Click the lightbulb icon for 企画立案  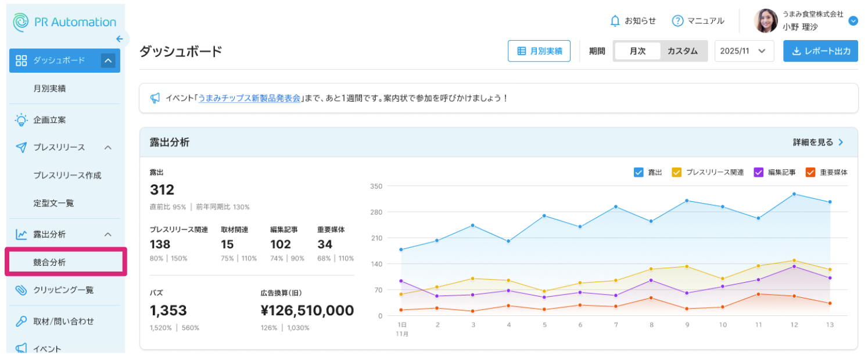click(21, 120)
